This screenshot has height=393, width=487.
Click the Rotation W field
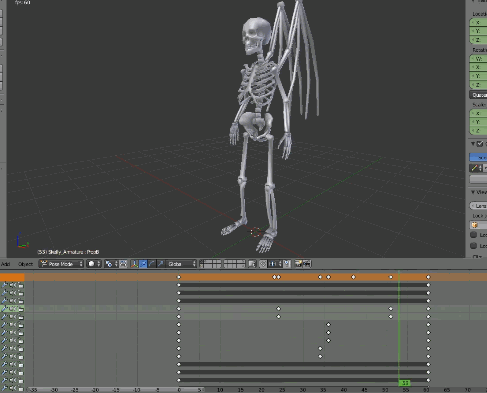coord(478,59)
